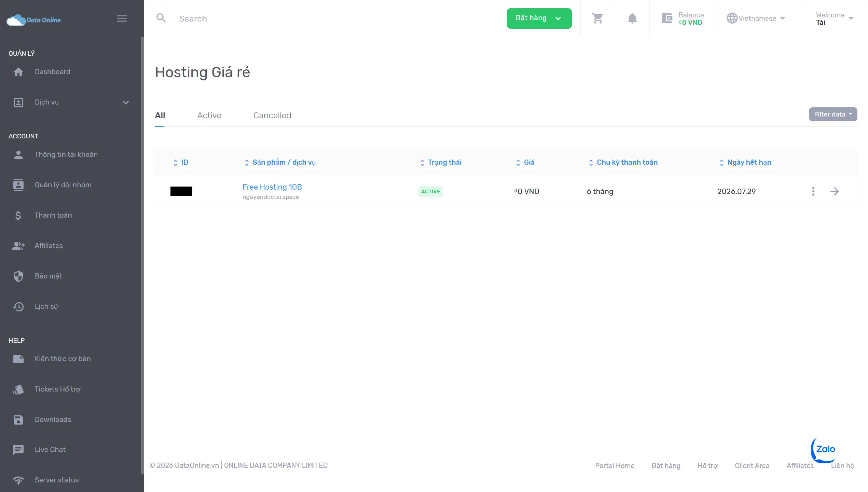This screenshot has width=868, height=492.
Task: Open the notifications bell
Action: click(632, 18)
